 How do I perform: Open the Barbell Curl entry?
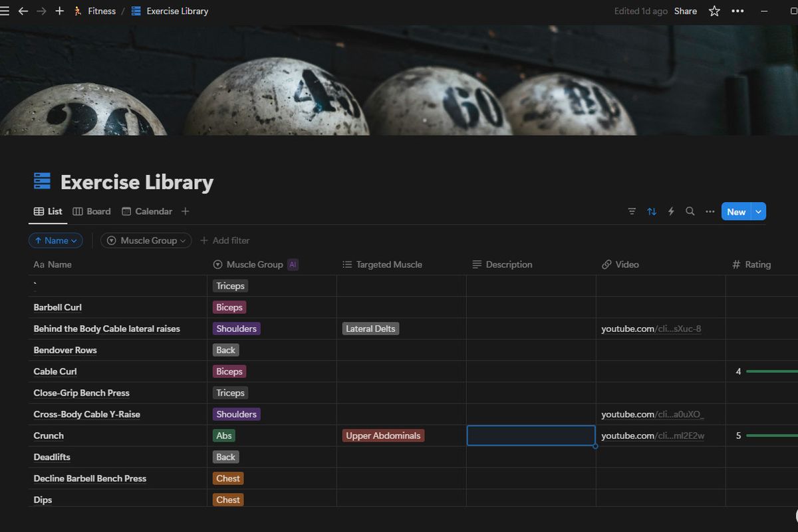coord(58,307)
